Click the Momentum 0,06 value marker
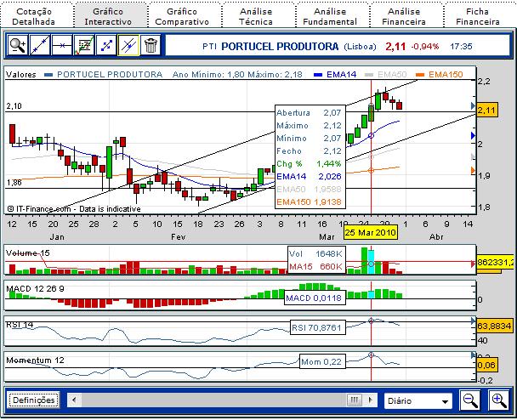This screenshot has width=517, height=420. (x=486, y=365)
